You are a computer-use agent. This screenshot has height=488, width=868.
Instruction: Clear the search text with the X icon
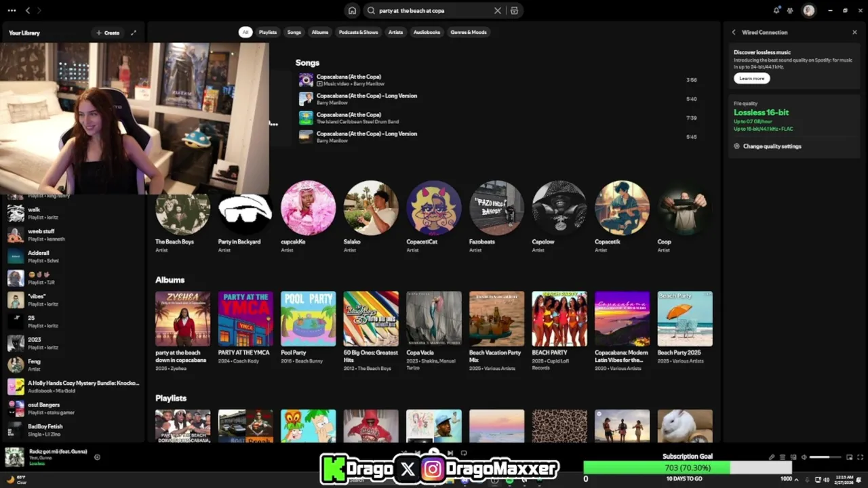point(497,11)
